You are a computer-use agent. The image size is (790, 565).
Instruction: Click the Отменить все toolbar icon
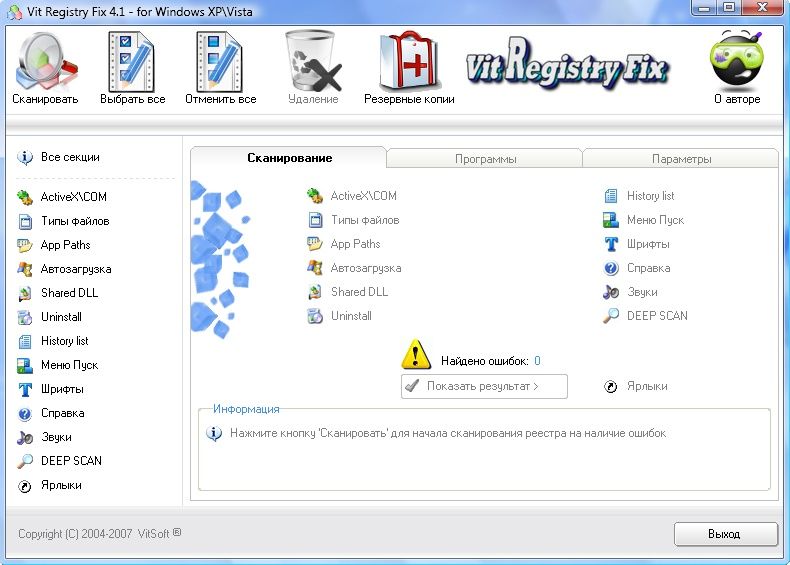[220, 62]
